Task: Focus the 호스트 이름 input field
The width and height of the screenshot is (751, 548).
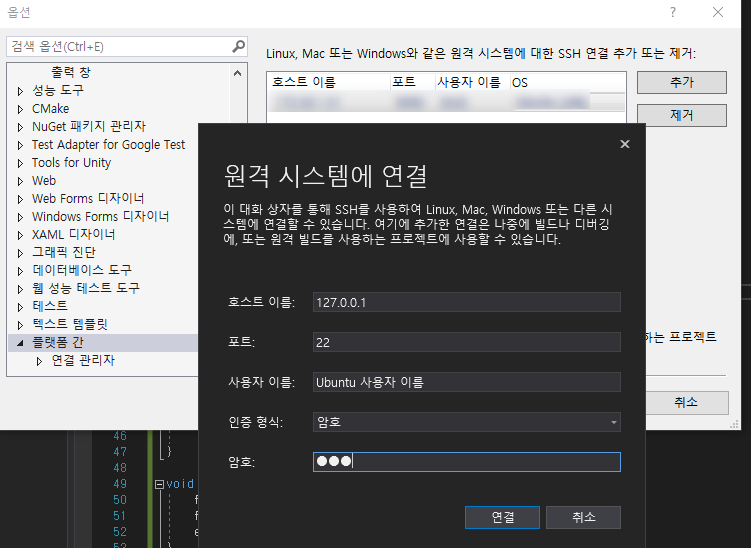Action: click(x=467, y=302)
